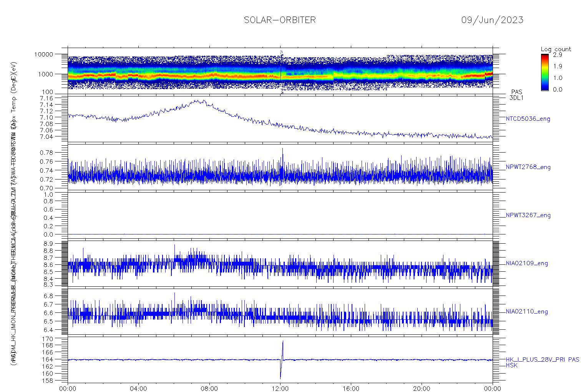The width and height of the screenshot is (581, 392).
Task: Click the 12:00 time axis tick label
Action: pyautogui.click(x=280, y=389)
